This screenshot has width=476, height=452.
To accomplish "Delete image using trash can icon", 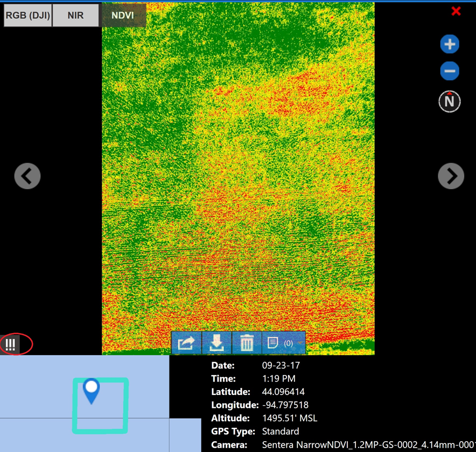I will (247, 343).
